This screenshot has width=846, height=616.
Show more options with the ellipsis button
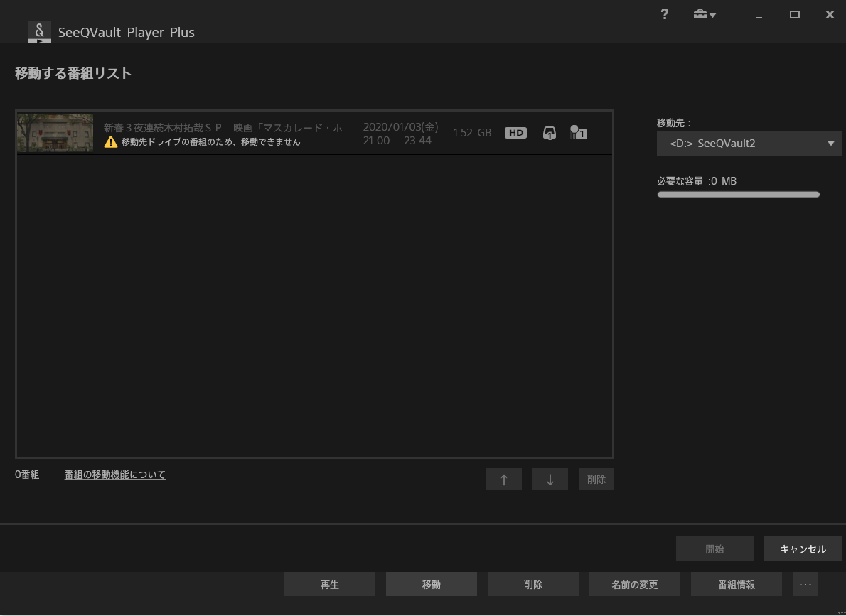point(805,584)
